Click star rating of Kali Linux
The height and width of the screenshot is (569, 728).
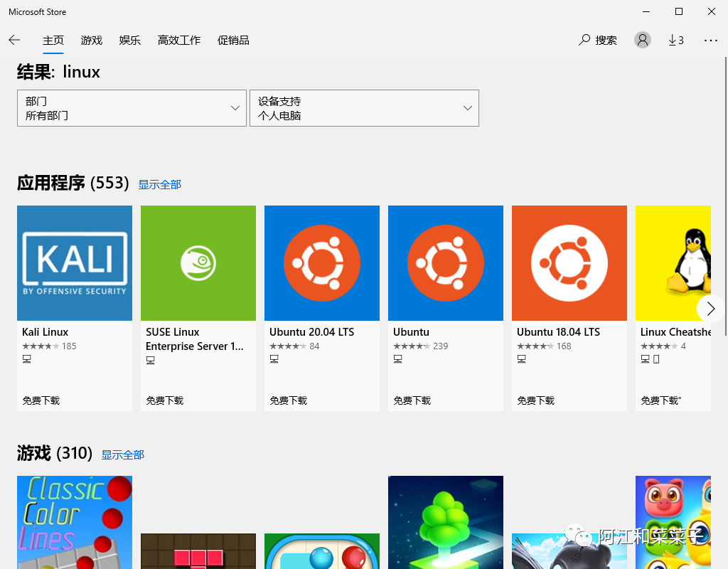[41, 346]
